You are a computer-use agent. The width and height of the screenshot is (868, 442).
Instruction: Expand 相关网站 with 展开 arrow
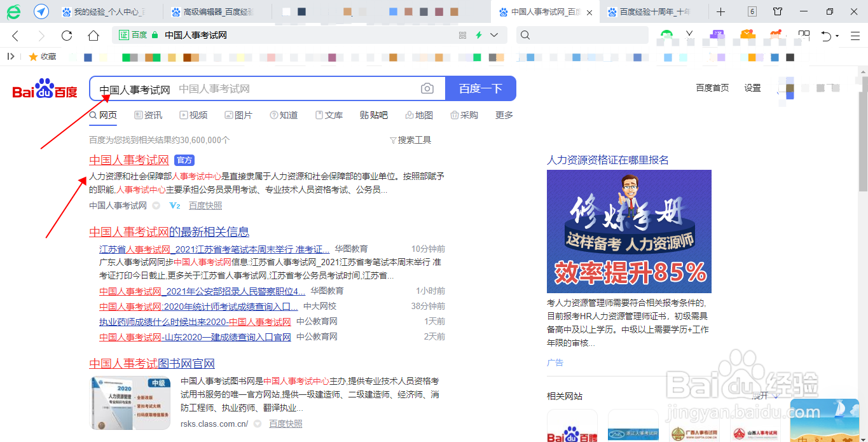766,396
